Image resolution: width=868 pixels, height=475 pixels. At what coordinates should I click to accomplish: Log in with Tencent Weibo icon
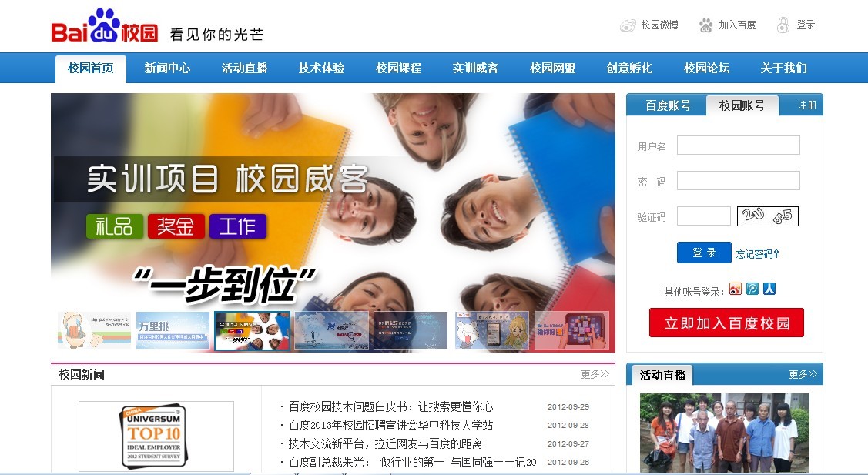(x=752, y=289)
